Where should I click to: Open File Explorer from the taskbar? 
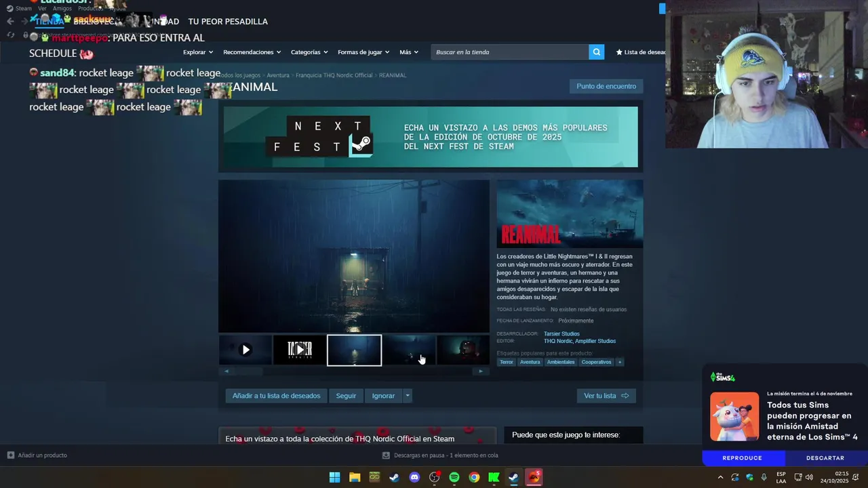pyautogui.click(x=355, y=477)
